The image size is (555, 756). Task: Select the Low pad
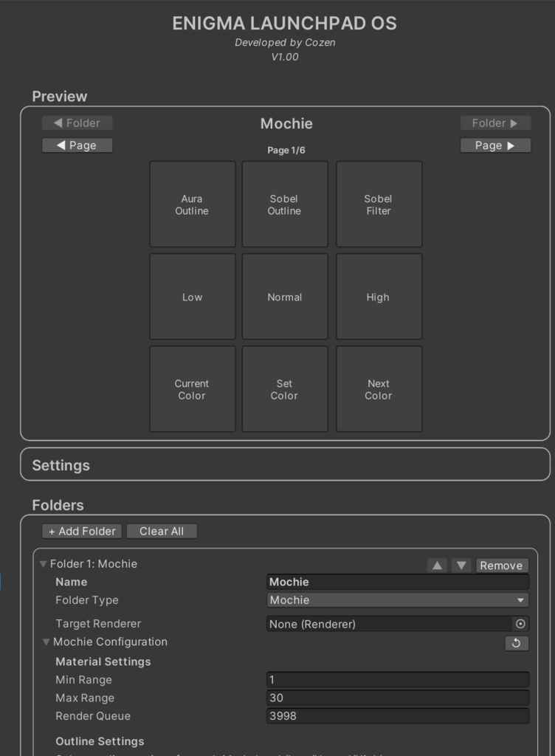(x=192, y=297)
